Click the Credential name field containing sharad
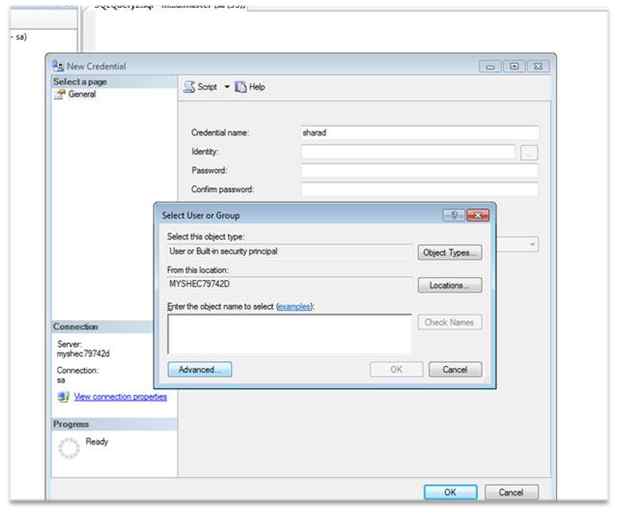618x514 pixels. pyautogui.click(x=419, y=132)
